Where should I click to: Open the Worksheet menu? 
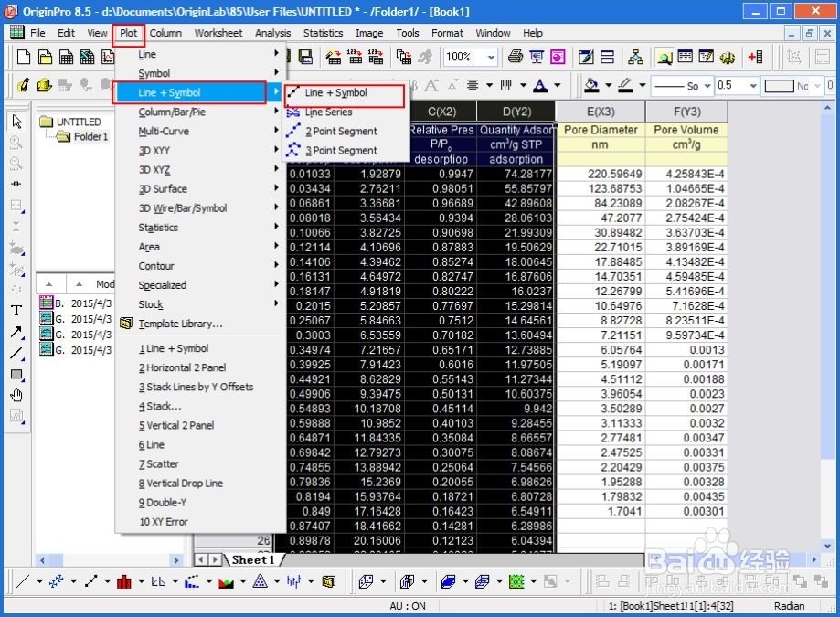tap(218, 33)
